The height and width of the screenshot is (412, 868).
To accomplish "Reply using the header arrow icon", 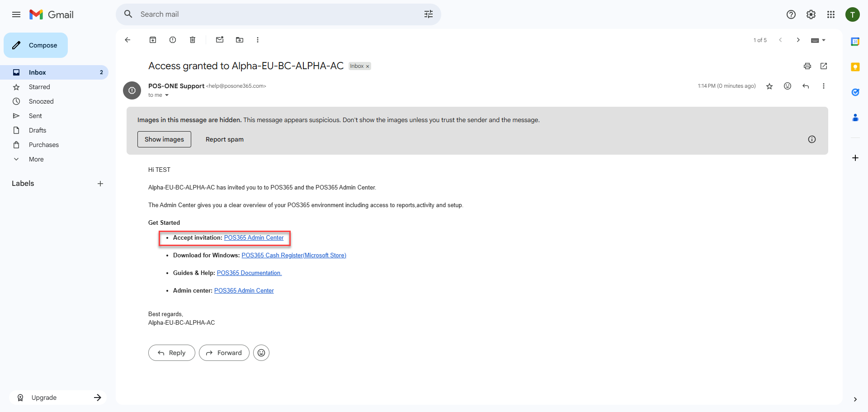I will [x=806, y=86].
